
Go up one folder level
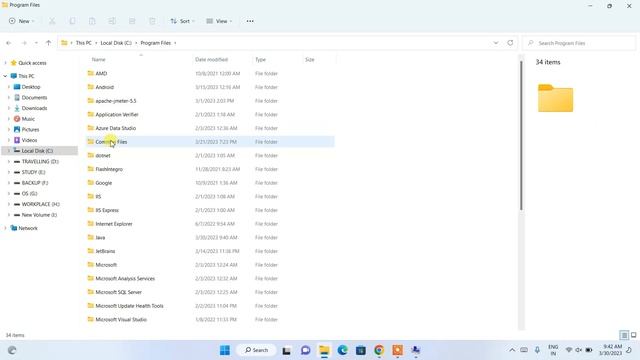click(49, 43)
